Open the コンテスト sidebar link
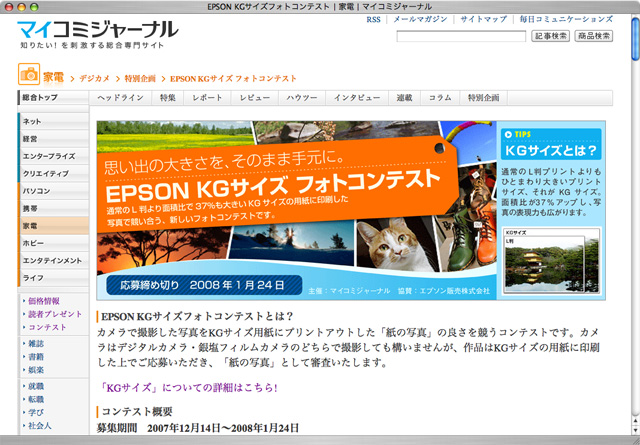 click(47, 327)
